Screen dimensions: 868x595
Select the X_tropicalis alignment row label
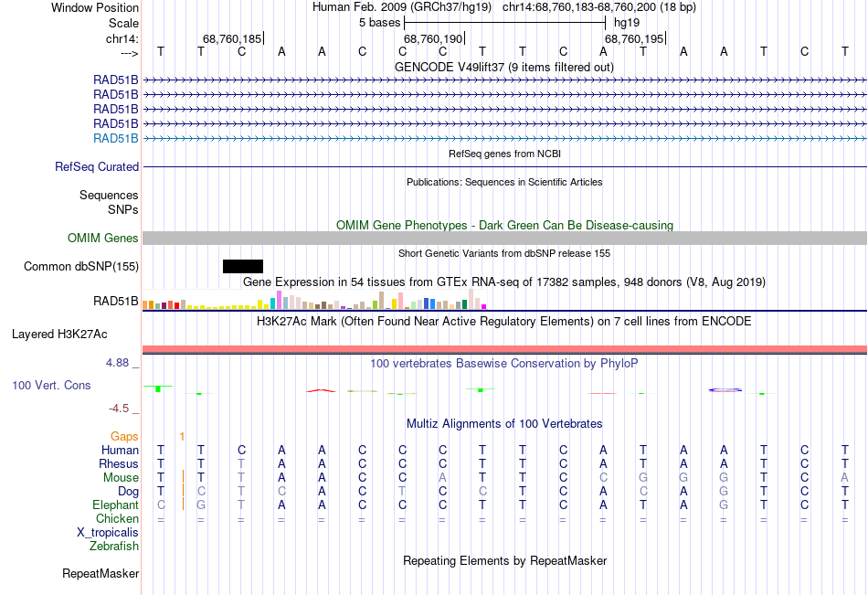108,533
